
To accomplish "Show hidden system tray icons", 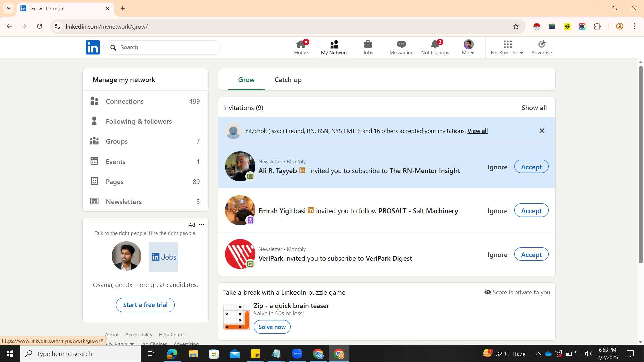I will coord(538,354).
